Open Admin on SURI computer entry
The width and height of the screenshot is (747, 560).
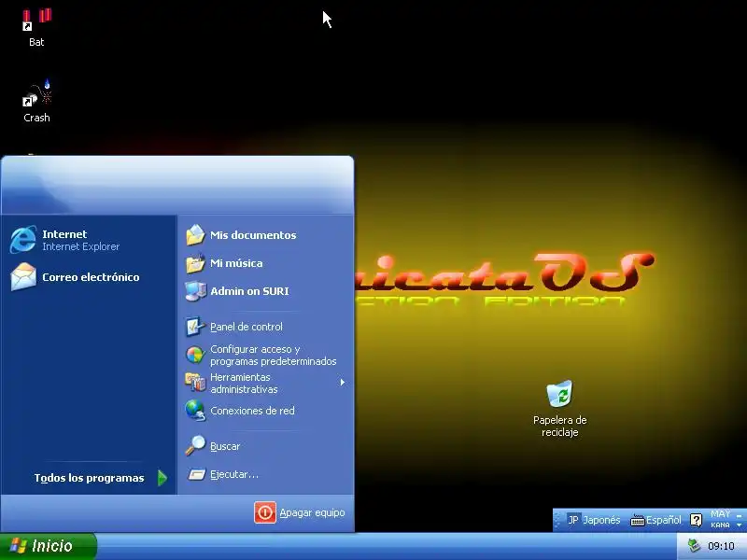[x=265, y=291]
